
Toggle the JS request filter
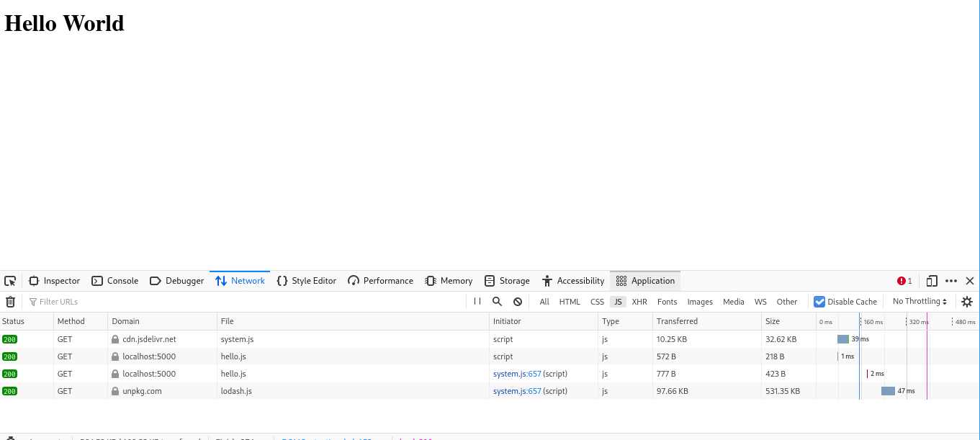(x=618, y=302)
